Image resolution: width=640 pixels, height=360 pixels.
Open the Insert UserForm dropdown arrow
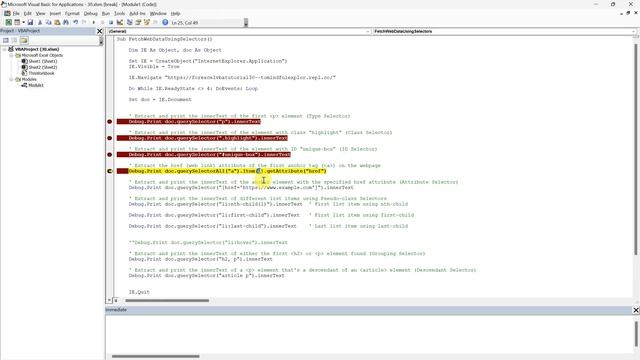23,22
